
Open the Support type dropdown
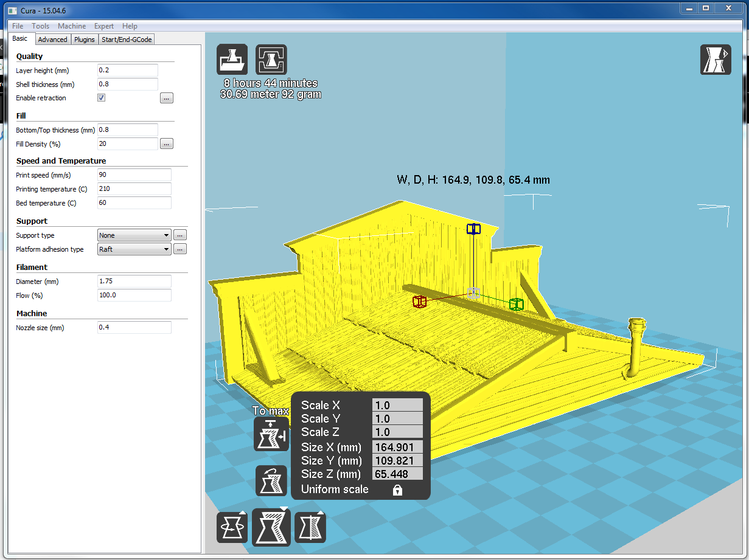tap(134, 235)
